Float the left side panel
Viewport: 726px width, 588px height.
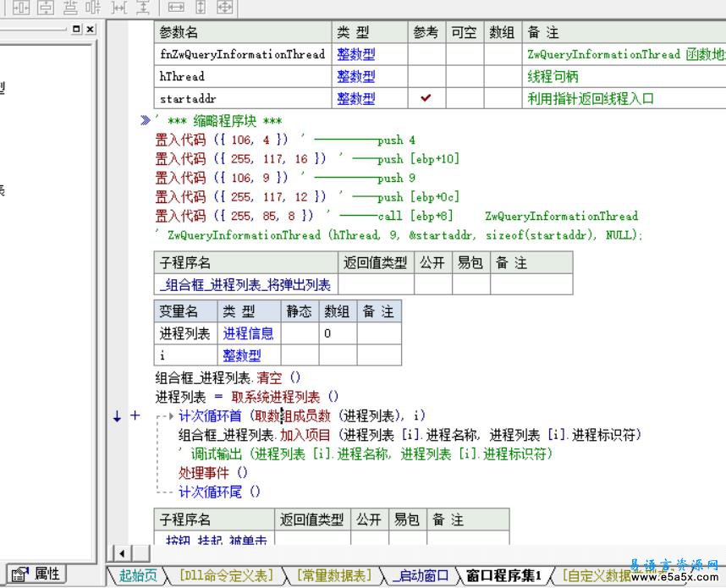77,29
